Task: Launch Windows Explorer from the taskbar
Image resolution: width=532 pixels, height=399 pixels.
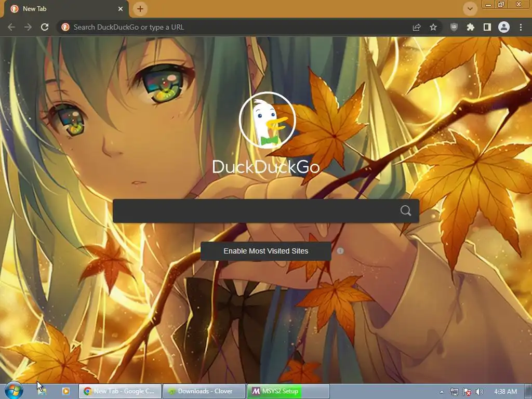Action: tap(42, 391)
